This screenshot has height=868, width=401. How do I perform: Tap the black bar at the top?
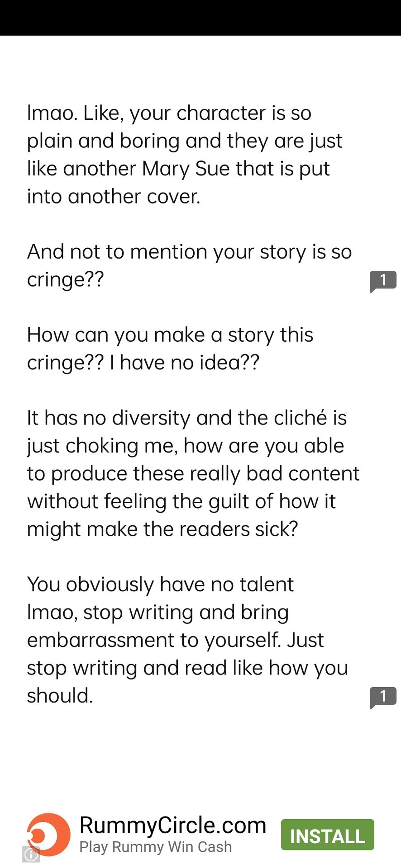point(200,18)
